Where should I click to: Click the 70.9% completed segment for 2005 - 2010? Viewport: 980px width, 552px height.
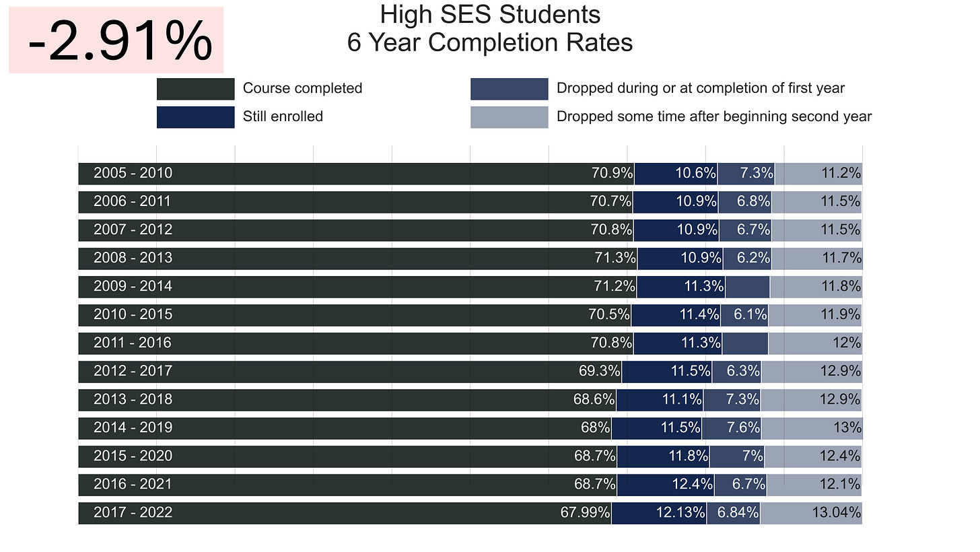356,173
